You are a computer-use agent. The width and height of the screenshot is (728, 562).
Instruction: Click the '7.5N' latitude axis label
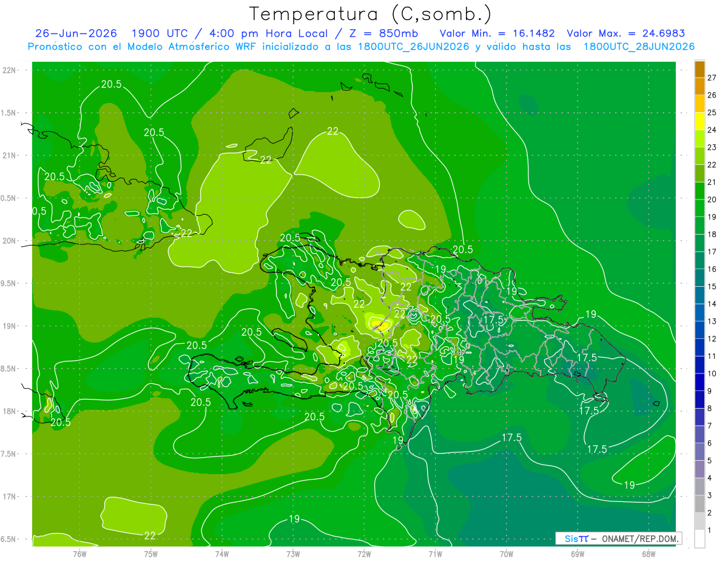(8, 454)
